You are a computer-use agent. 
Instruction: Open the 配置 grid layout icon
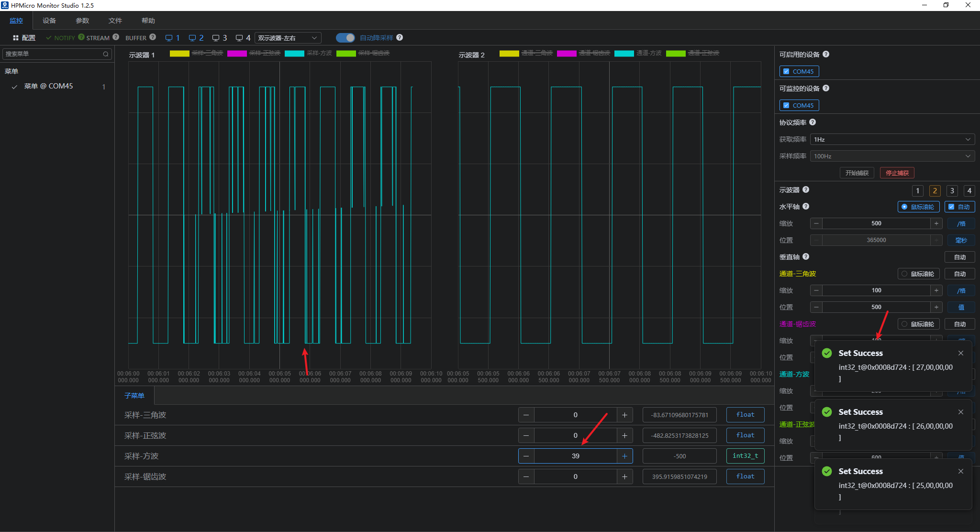click(x=16, y=38)
